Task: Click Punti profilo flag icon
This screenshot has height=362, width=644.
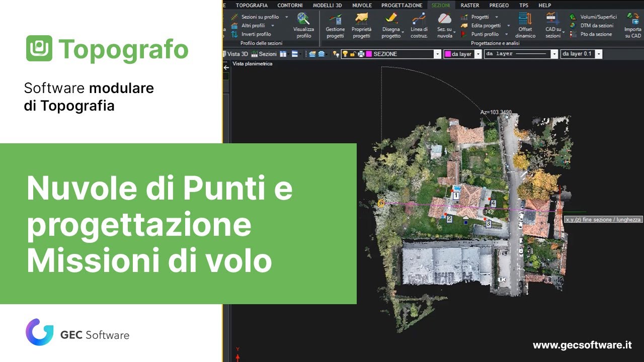Action: tap(464, 34)
